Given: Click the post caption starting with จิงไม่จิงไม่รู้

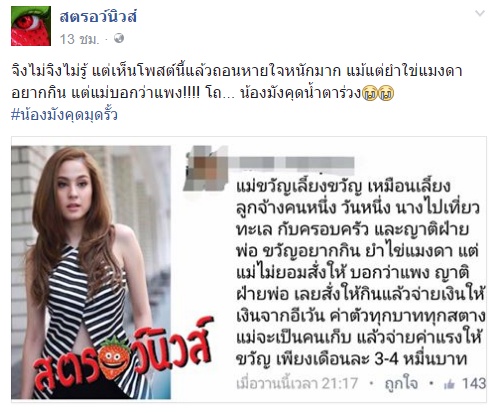Looking at the screenshot, I should pyautogui.click(x=237, y=82).
